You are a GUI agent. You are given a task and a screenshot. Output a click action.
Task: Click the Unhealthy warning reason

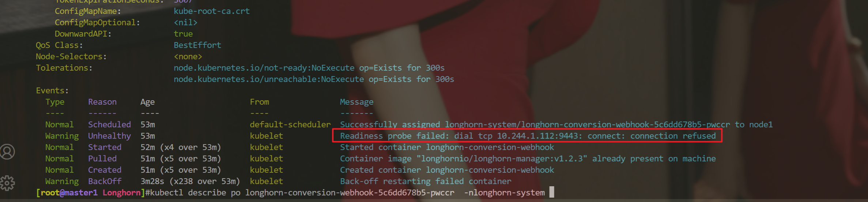(x=109, y=136)
